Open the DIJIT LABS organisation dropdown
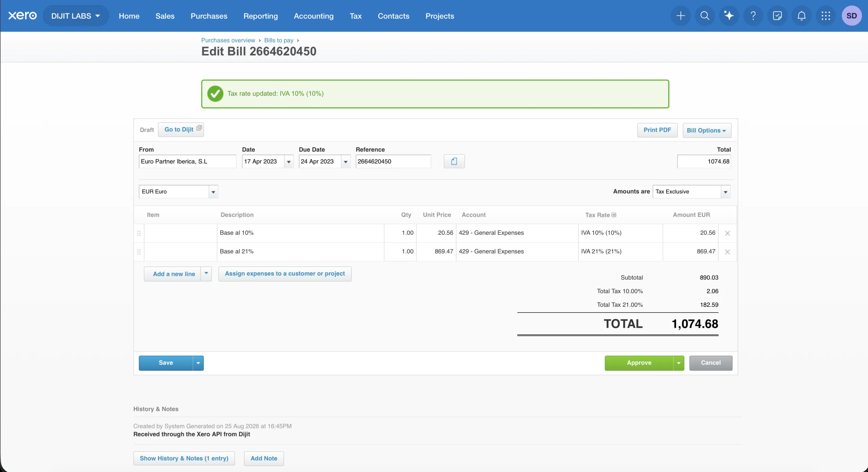The height and width of the screenshot is (472, 868). coord(76,16)
